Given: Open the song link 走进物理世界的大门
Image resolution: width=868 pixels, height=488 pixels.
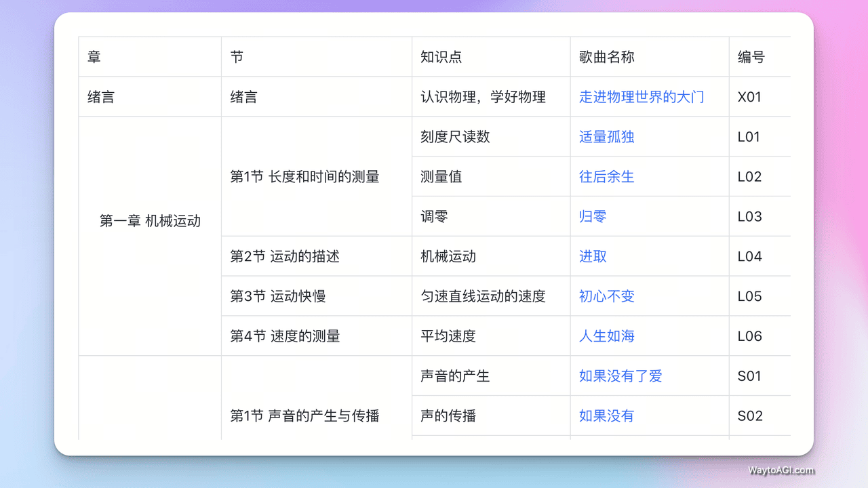Looking at the screenshot, I should pos(641,97).
